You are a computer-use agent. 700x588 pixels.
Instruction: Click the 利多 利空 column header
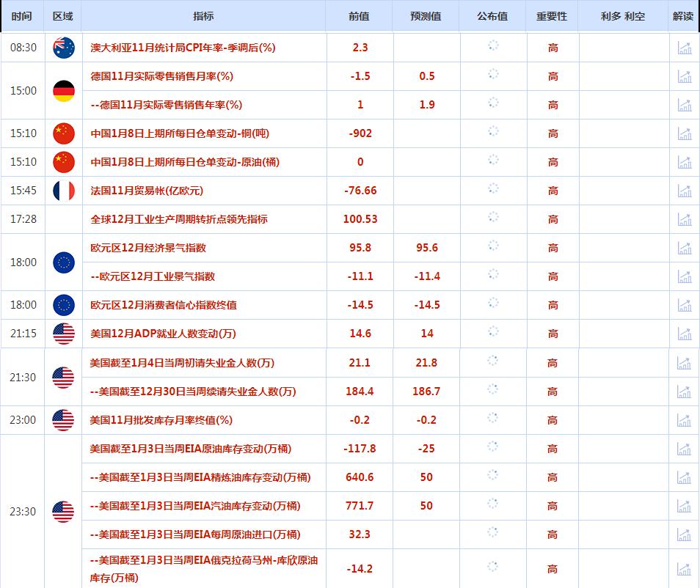point(623,16)
